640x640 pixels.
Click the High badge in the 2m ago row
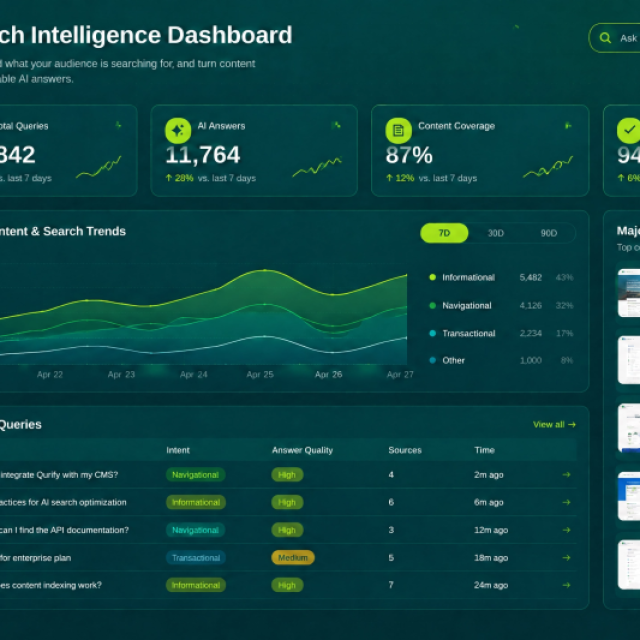287,475
